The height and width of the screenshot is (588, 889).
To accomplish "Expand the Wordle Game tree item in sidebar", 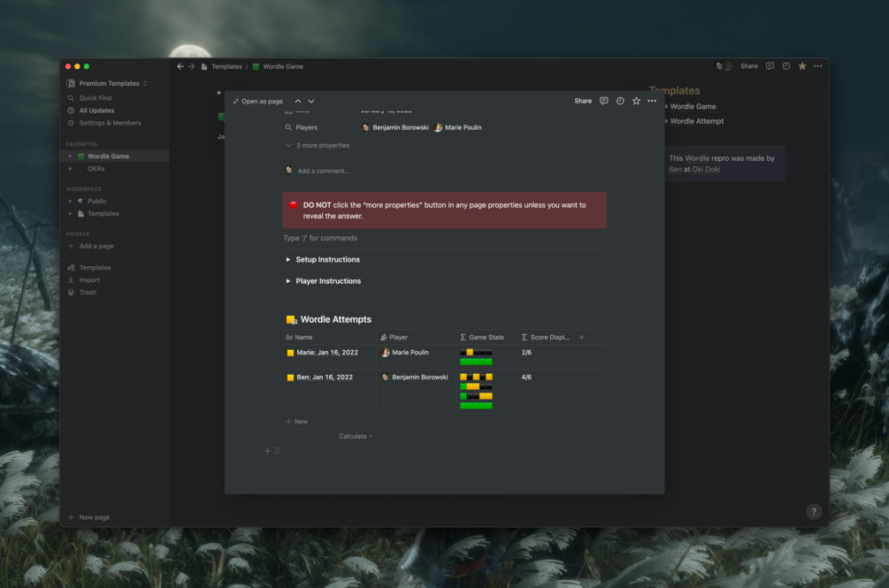I will (70, 157).
